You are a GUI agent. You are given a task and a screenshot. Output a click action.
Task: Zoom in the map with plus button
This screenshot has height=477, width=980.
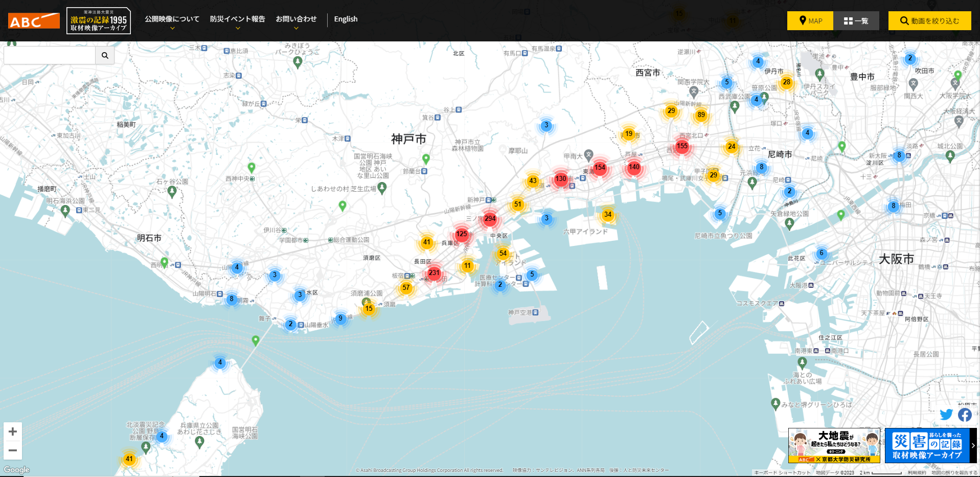[x=13, y=431]
